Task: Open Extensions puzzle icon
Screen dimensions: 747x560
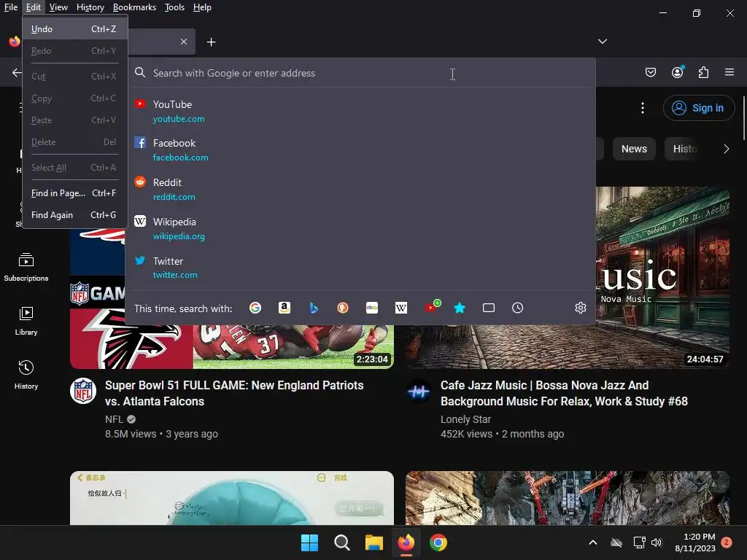Action: pos(703,72)
